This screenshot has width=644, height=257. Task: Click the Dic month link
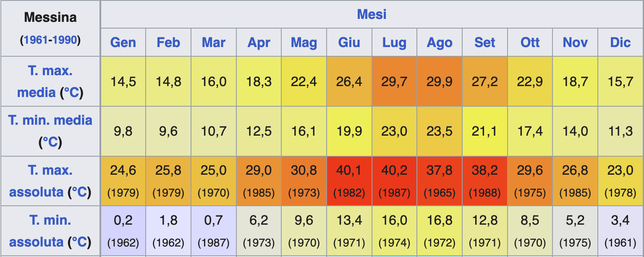[620, 42]
